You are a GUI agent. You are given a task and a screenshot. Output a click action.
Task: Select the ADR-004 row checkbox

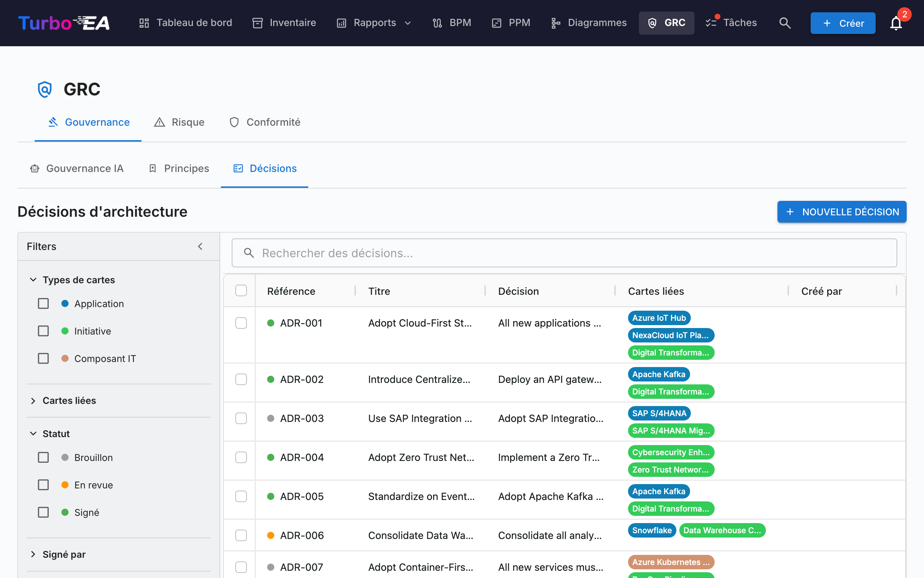pyautogui.click(x=241, y=457)
